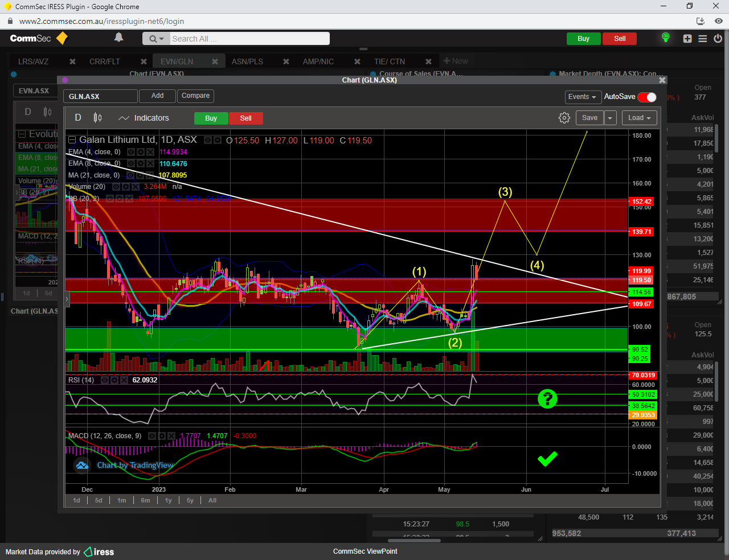Open Indicators menu in GLN chart
Viewport: 729px width, 560px height.
tap(144, 118)
